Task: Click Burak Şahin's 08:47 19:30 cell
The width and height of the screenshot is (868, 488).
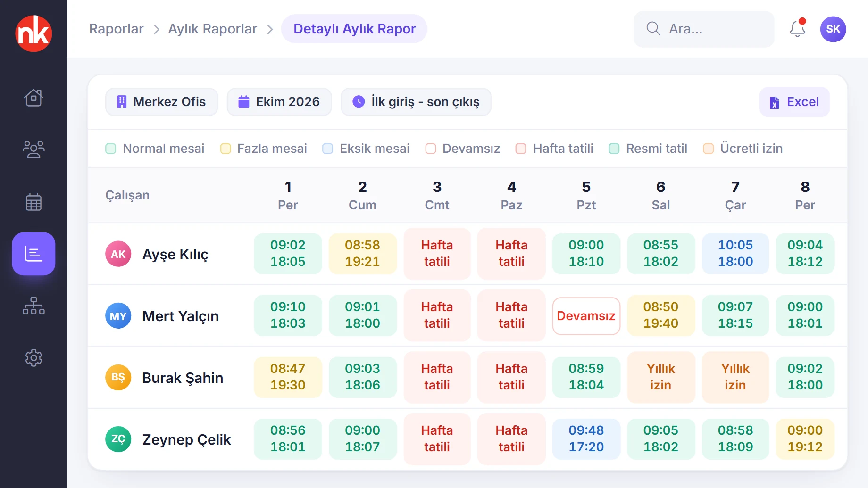Action: tap(288, 377)
